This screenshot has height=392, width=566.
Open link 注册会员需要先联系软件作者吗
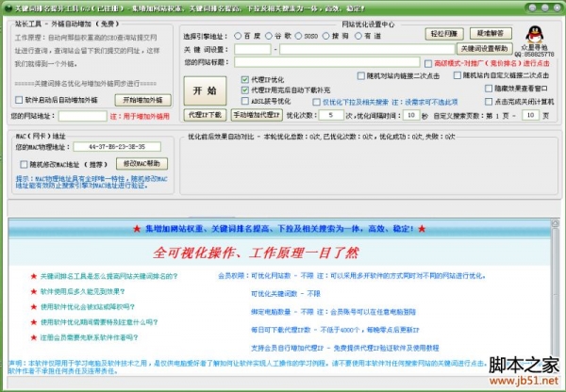(90, 337)
